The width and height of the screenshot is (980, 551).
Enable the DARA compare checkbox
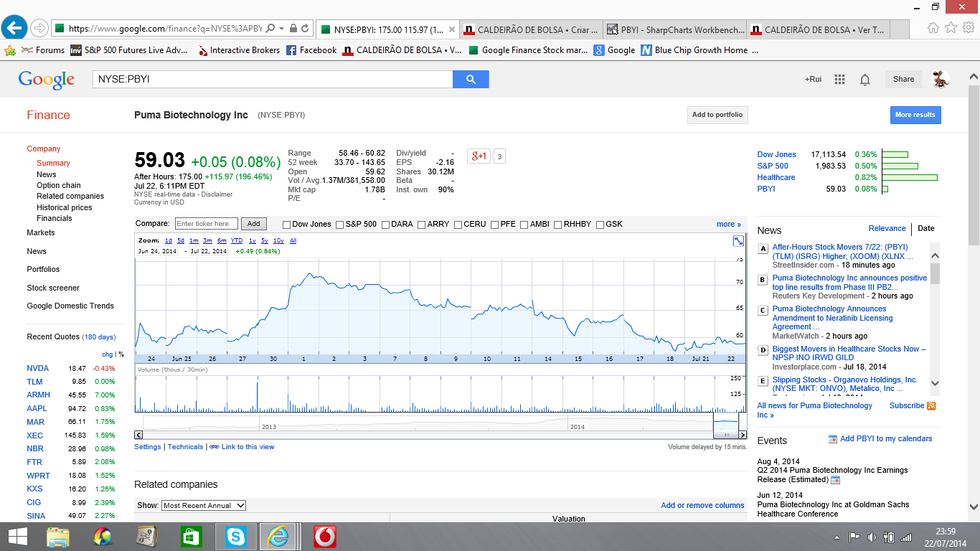click(385, 225)
